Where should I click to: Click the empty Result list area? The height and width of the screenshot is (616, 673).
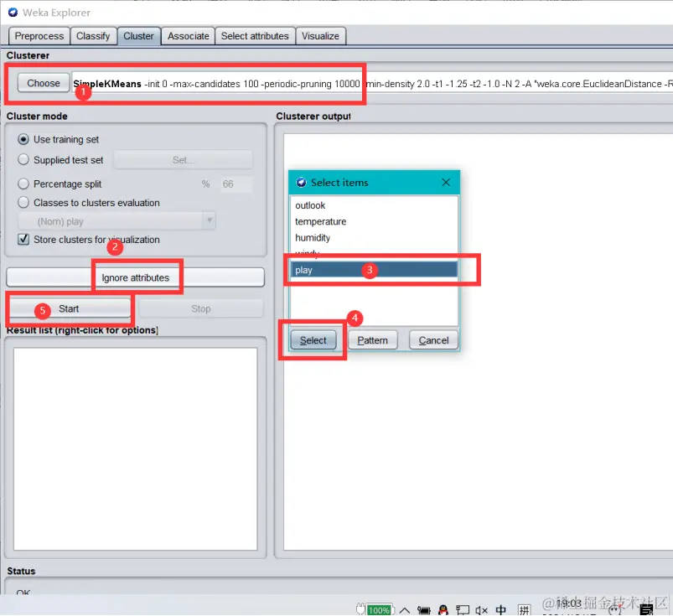[135, 448]
